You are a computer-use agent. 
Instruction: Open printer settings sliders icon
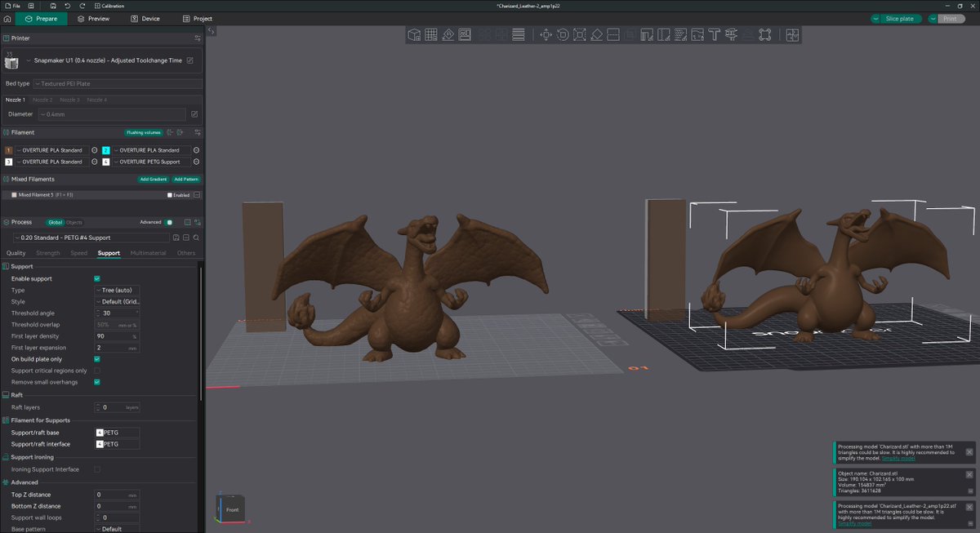(x=197, y=38)
